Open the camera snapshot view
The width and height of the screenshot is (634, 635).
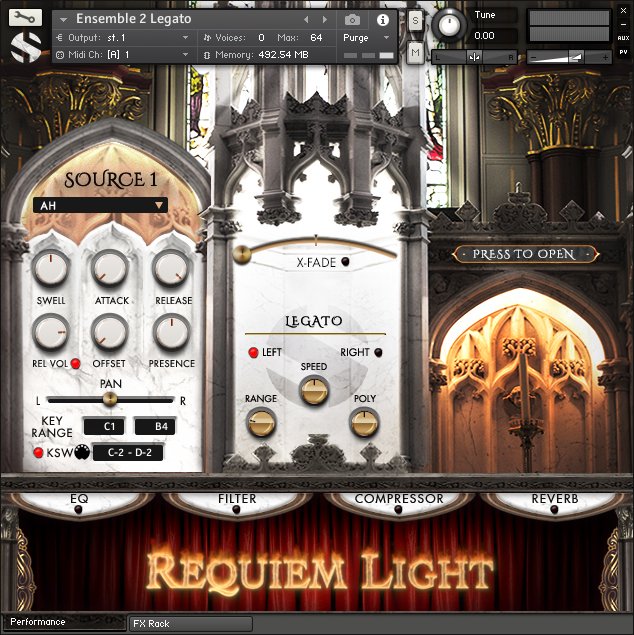352,19
